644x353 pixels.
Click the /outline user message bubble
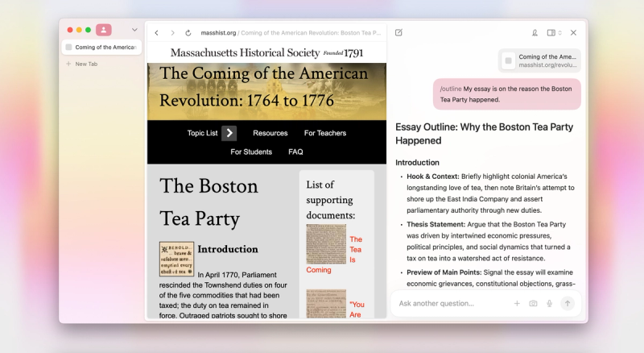[x=507, y=94]
